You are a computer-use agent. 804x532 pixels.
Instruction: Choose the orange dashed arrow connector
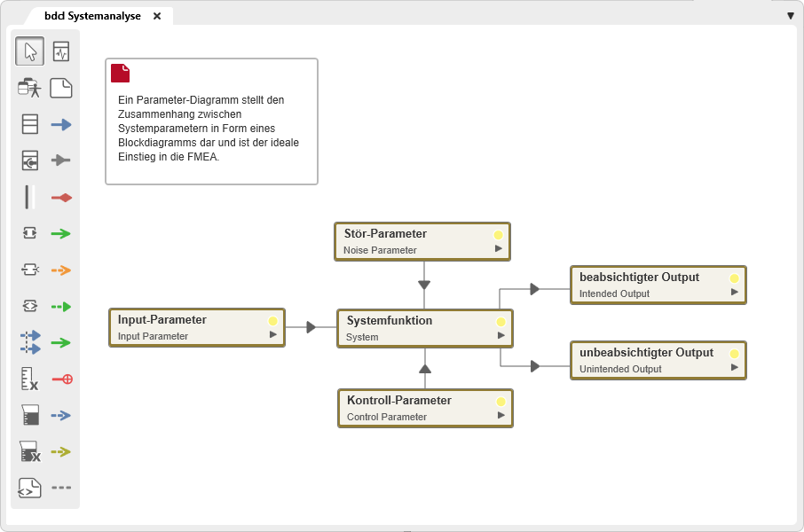(x=61, y=270)
